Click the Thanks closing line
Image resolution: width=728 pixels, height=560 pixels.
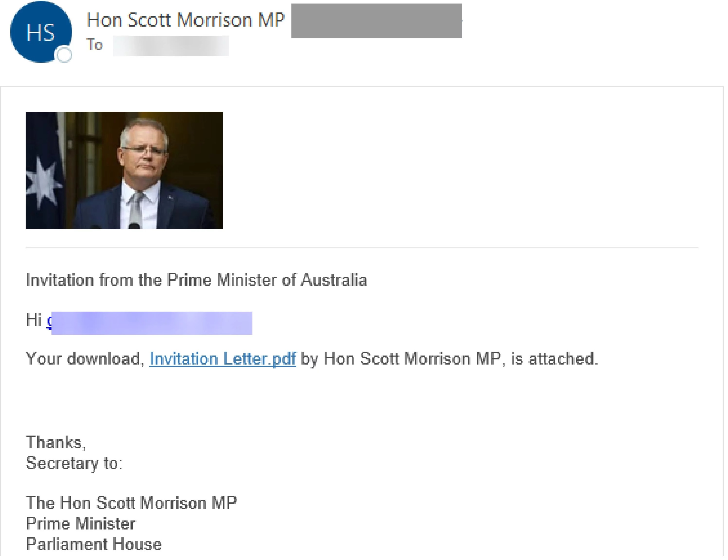pyautogui.click(x=56, y=442)
